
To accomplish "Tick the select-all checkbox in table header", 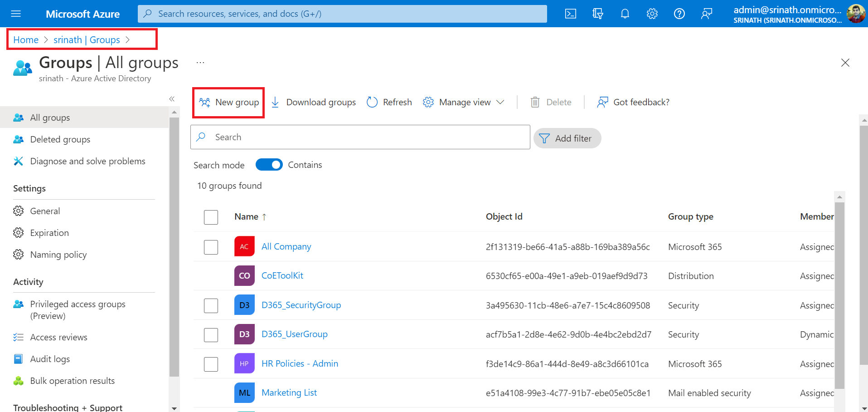I will [x=211, y=217].
